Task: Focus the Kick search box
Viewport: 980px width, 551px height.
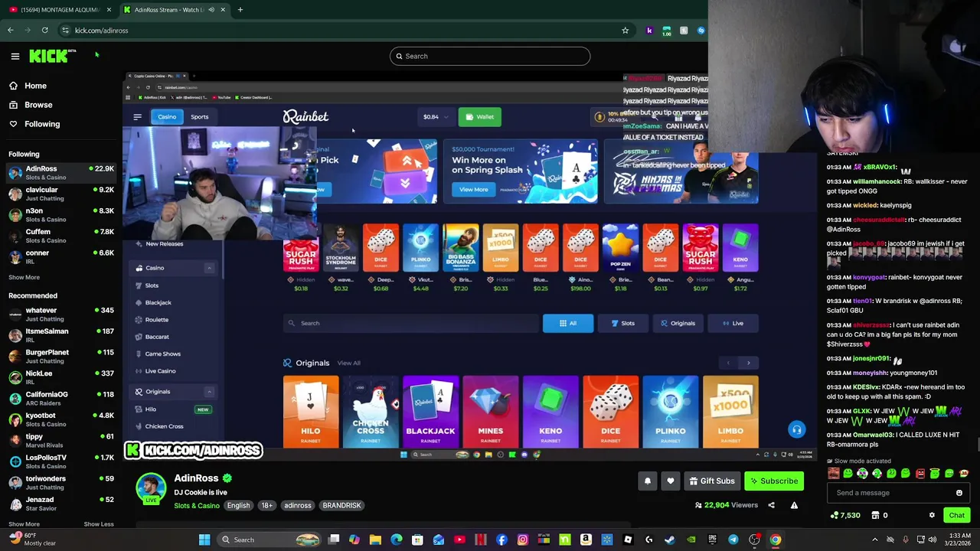Action: (x=490, y=56)
